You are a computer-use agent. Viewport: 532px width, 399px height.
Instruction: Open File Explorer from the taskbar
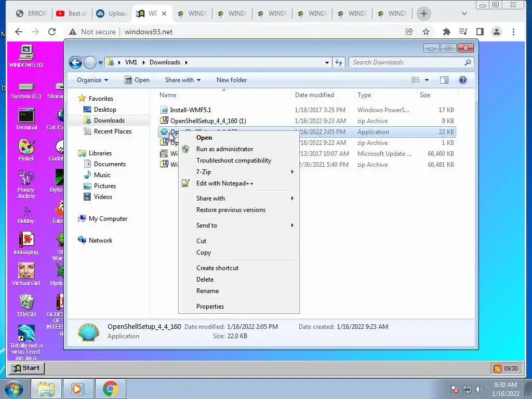point(46,389)
